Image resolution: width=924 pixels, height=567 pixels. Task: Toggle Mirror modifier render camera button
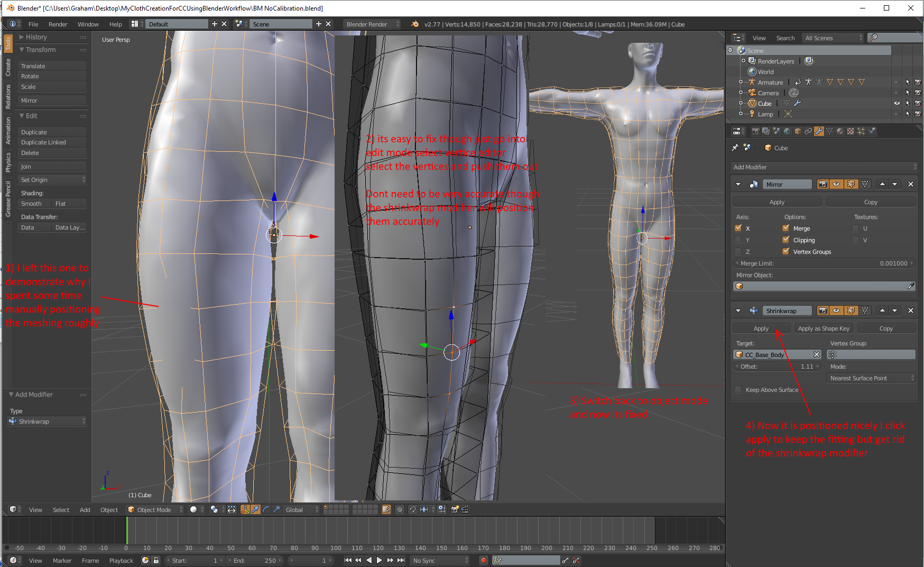823,184
